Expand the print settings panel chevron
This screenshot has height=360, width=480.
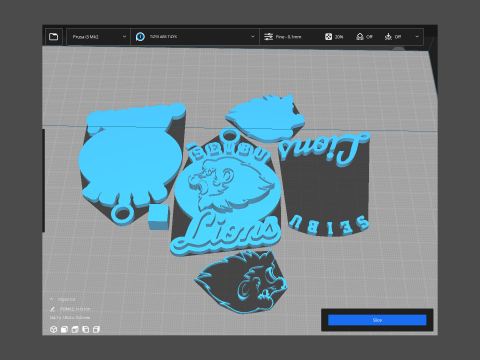click(x=417, y=37)
